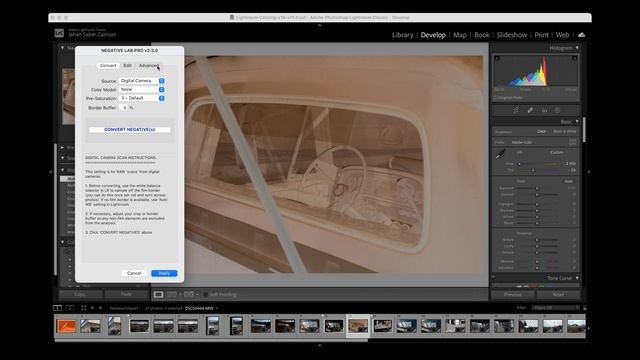Image resolution: width=640 pixels, height=360 pixels.
Task: Go to Grid view from filmstrip bar
Action: 84,308
